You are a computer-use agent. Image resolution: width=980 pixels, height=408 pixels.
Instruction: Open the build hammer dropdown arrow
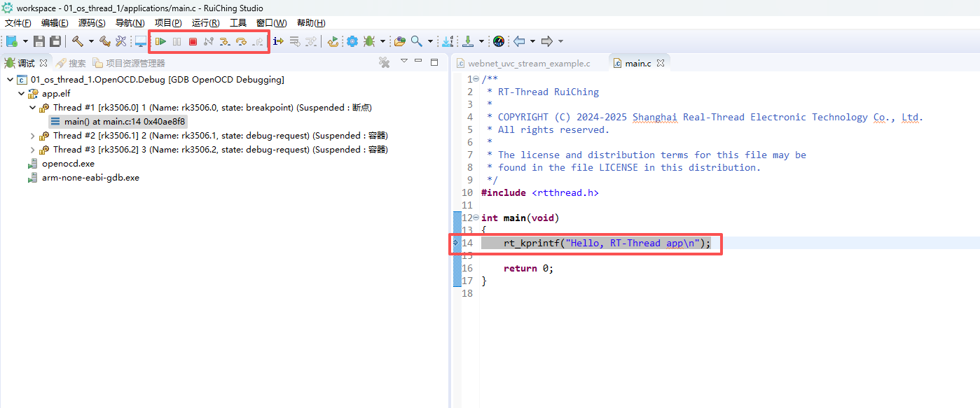point(90,41)
